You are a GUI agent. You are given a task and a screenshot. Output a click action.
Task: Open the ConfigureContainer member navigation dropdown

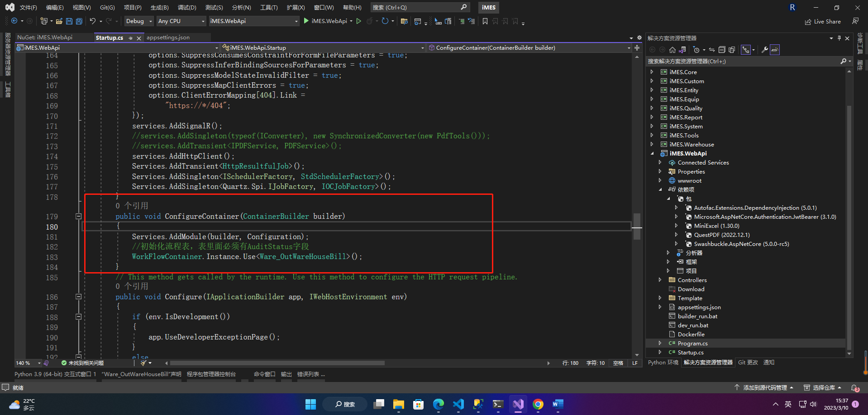pos(529,47)
